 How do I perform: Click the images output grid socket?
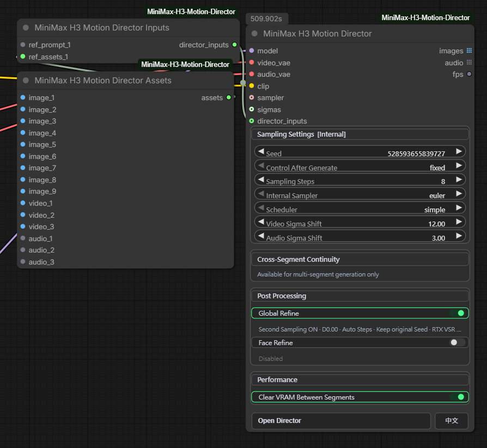[469, 51]
